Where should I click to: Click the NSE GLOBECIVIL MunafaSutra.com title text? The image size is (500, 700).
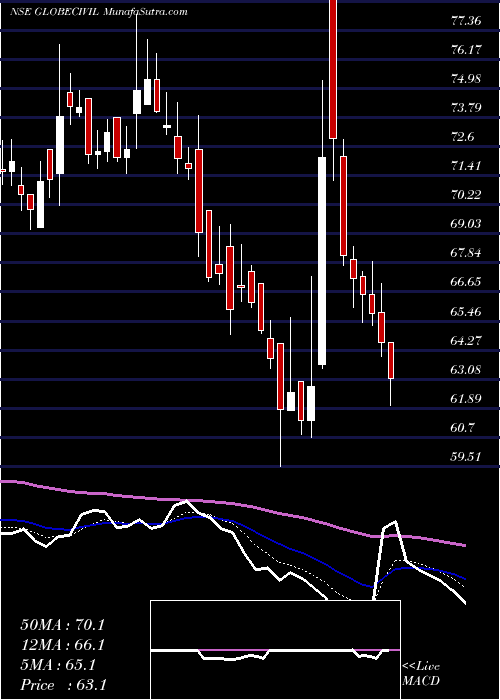tap(99, 12)
